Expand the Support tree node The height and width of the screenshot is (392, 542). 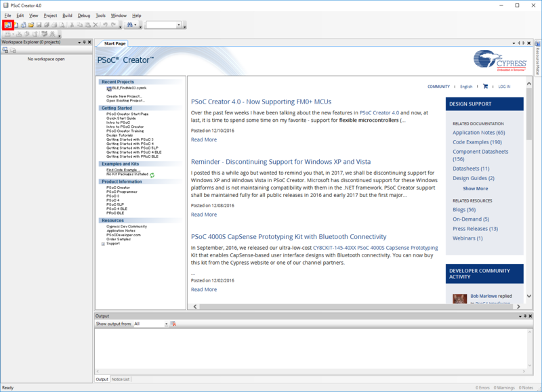[x=103, y=244]
